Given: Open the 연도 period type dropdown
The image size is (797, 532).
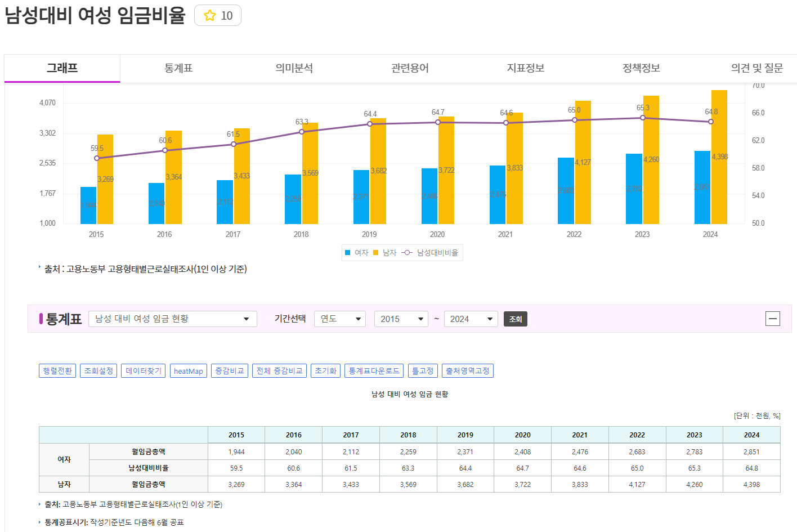Looking at the screenshot, I should click(x=339, y=319).
